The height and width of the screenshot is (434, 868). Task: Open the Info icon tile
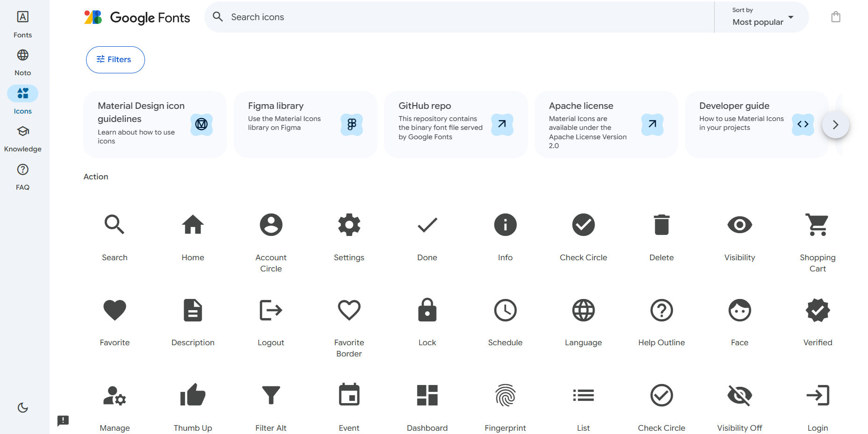505,225
